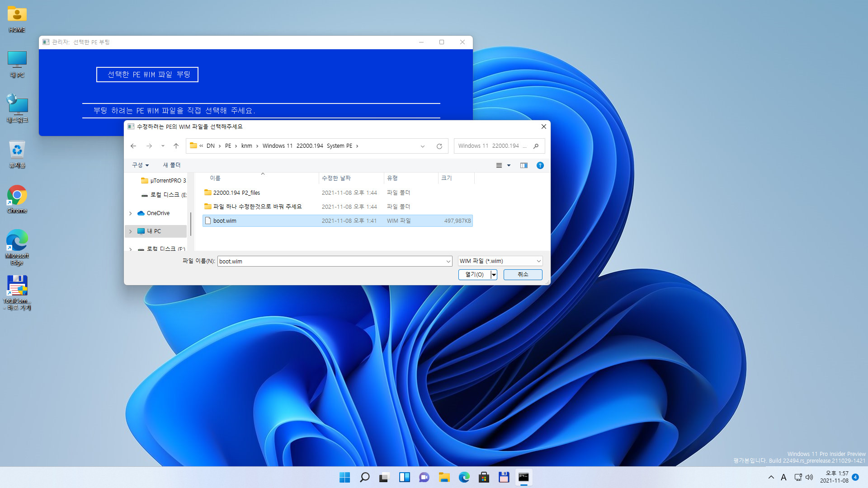Screen dimensions: 868x488
Task: Open taskbar Search
Action: (364, 478)
